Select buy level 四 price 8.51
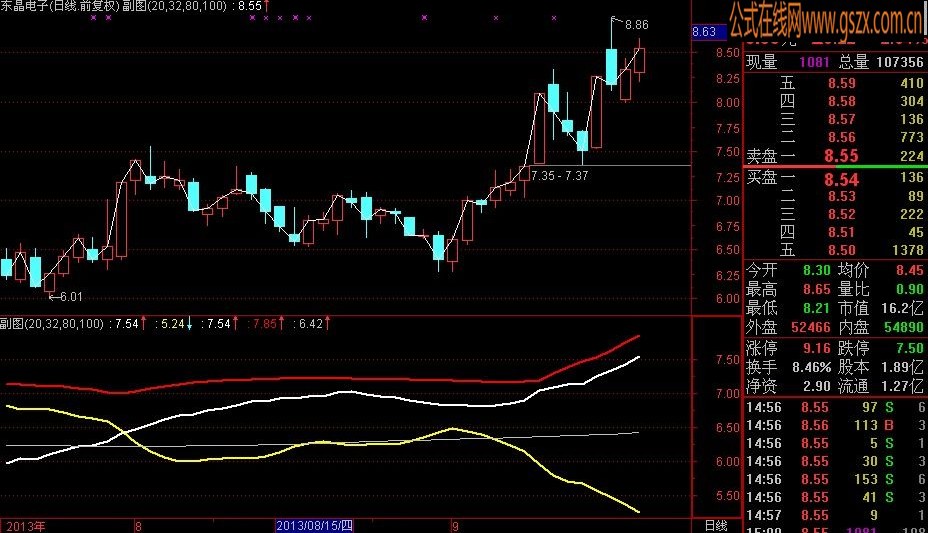Image resolution: width=928 pixels, height=533 pixels. coord(842,232)
